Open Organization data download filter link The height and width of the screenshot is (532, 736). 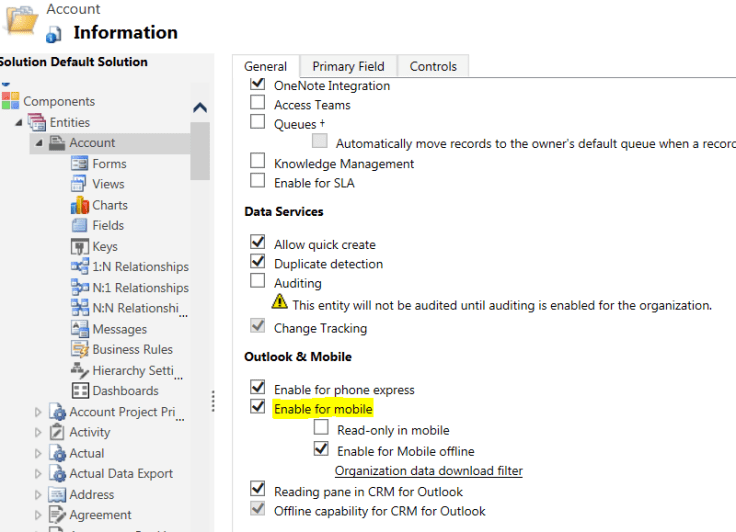(428, 471)
